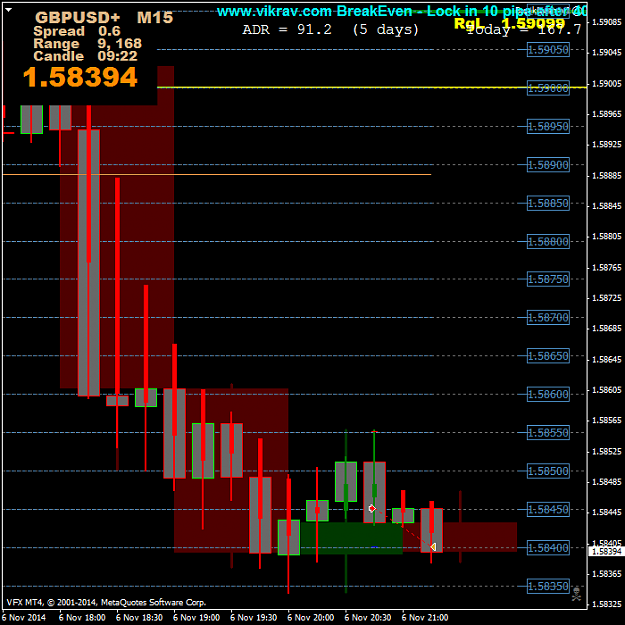Click the boxed 1.58600 level label
This screenshot has width=625, height=625.
pos(548,394)
